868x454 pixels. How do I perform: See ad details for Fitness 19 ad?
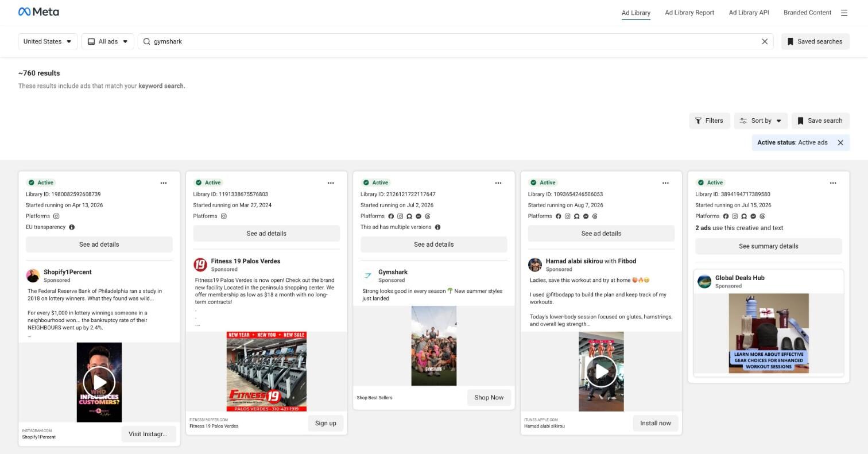point(266,234)
